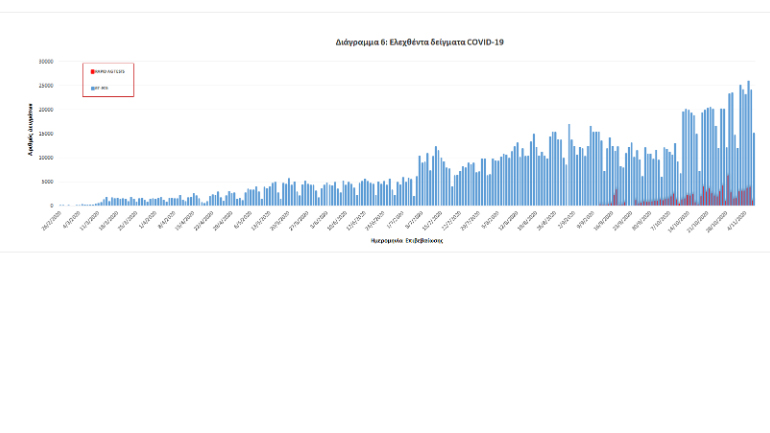The image size is (770, 433).
Task: Click the blue legend color marker
Action: pos(91,88)
